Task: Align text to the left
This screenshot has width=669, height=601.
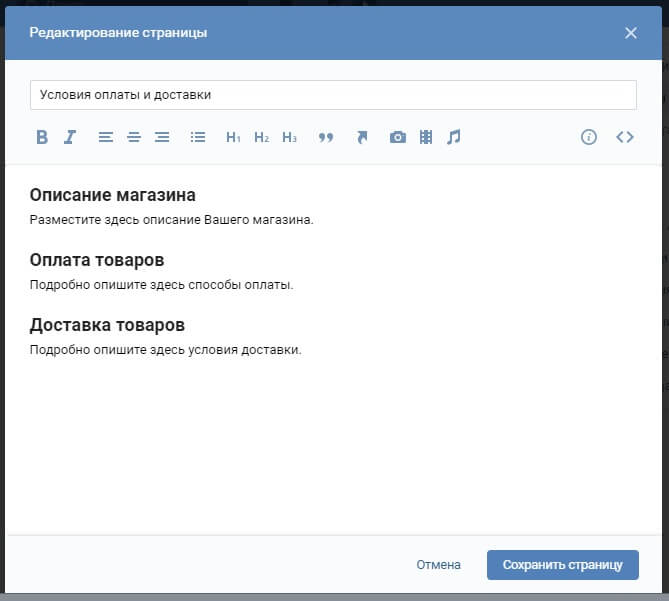Action: pyautogui.click(x=106, y=138)
